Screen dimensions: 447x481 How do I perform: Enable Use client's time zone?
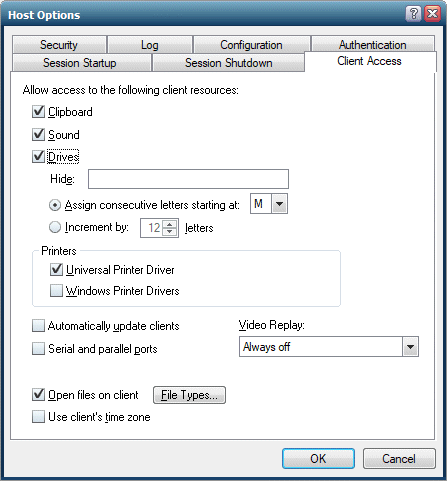(38, 417)
